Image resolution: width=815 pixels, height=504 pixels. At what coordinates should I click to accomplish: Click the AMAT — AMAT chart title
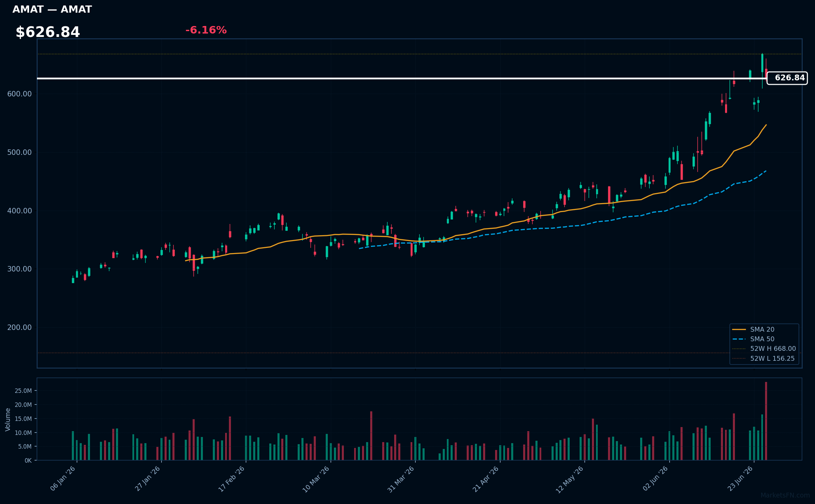pyautogui.click(x=52, y=10)
